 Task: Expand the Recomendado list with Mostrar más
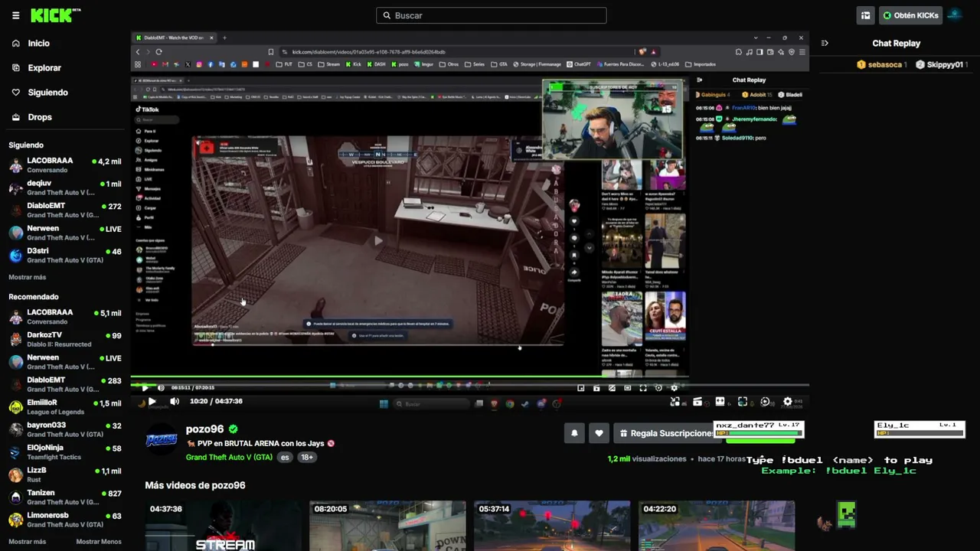[x=28, y=542]
